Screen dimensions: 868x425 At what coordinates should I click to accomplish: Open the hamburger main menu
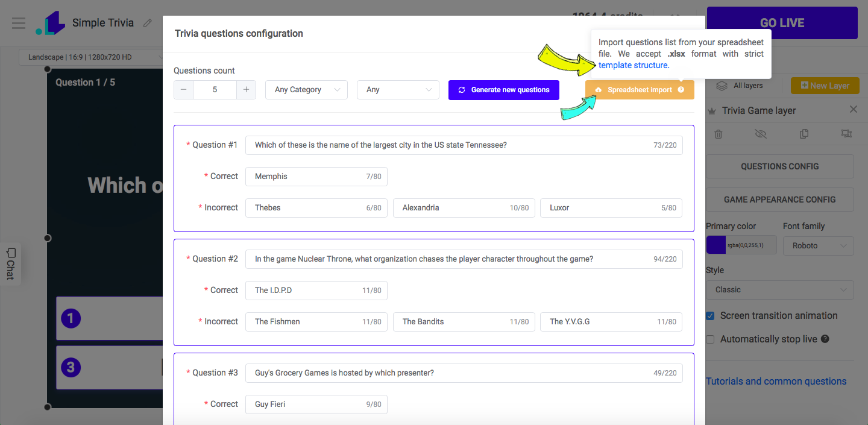point(19,23)
